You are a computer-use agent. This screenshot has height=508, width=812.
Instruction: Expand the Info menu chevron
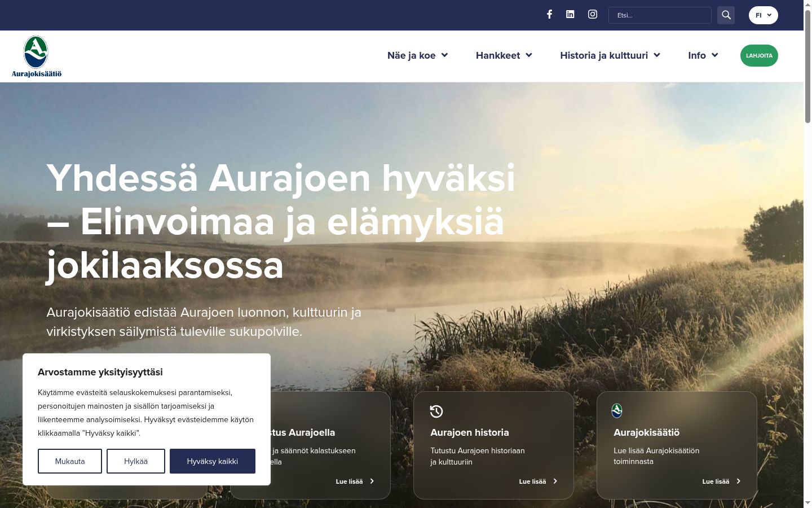pyautogui.click(x=715, y=55)
